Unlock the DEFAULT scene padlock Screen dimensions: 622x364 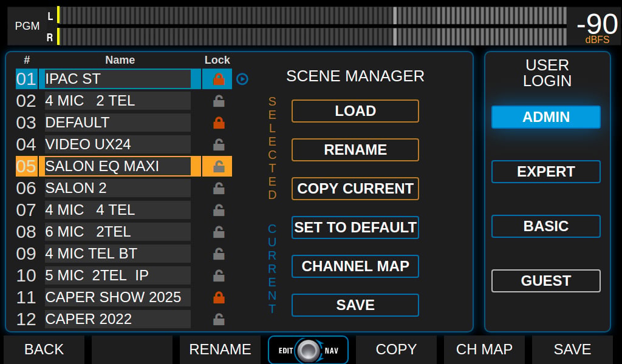[x=219, y=123]
